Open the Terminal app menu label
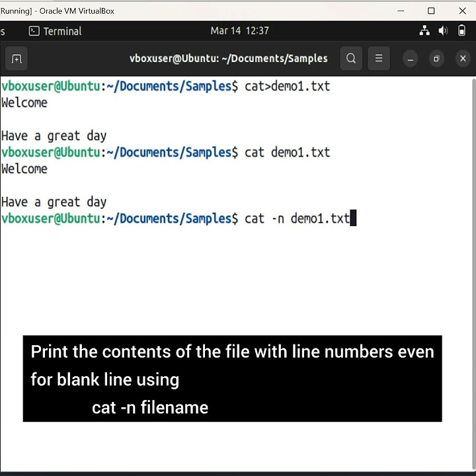This screenshot has width=476, height=476. 62,31
